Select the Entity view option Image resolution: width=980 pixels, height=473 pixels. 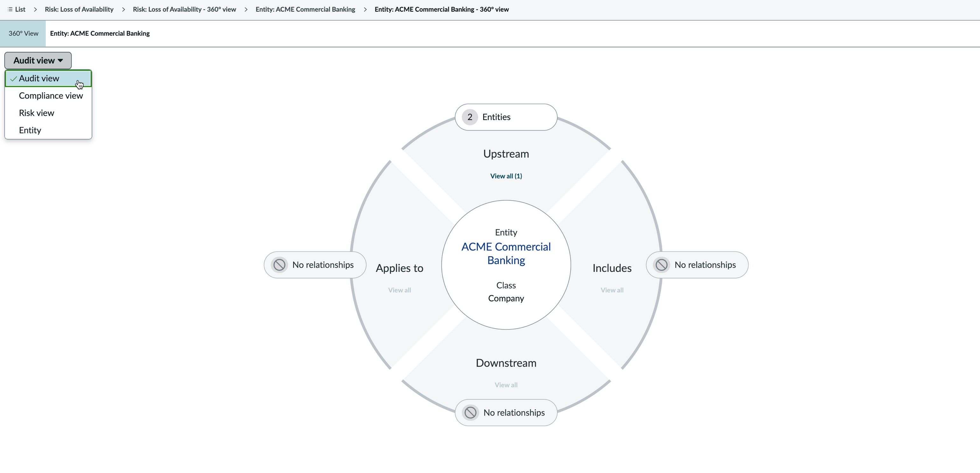tap(48, 130)
